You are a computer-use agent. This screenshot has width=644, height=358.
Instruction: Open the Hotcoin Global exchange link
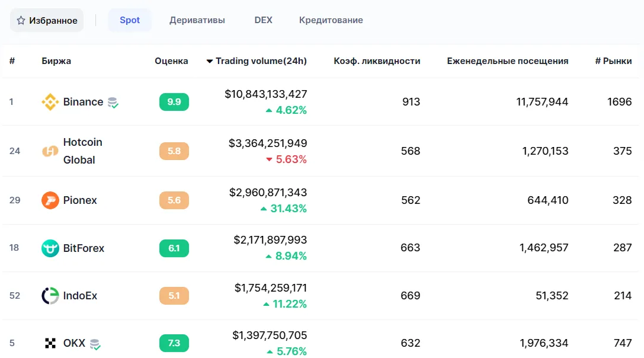pos(82,151)
